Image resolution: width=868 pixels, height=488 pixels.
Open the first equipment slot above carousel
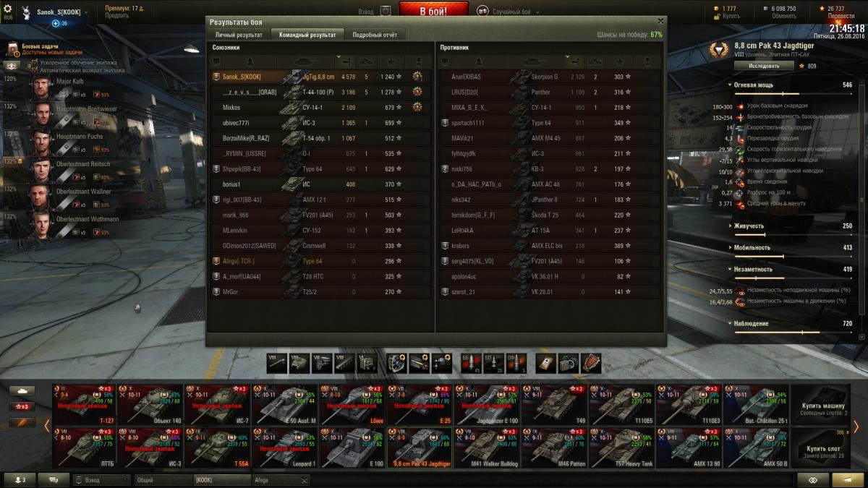click(396, 363)
